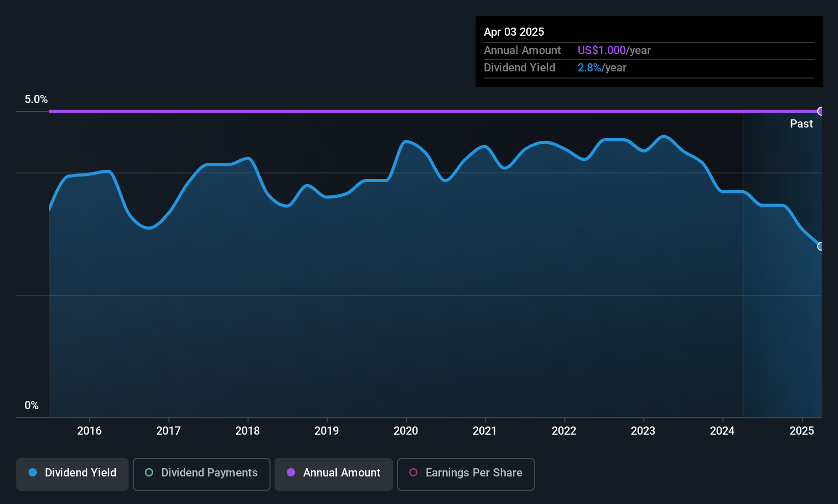Click the 2023 x-axis label
This screenshot has width=838, height=504.
click(643, 431)
